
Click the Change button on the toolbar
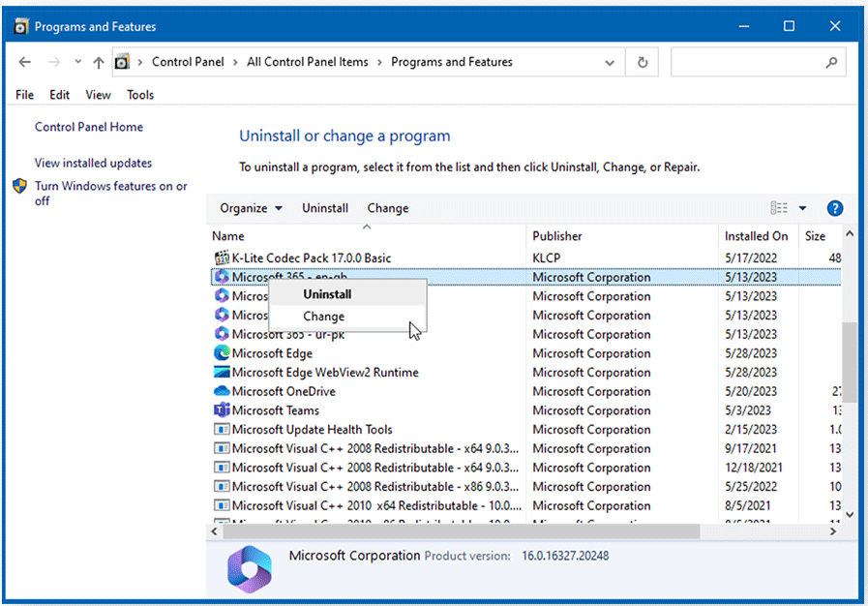(x=387, y=207)
